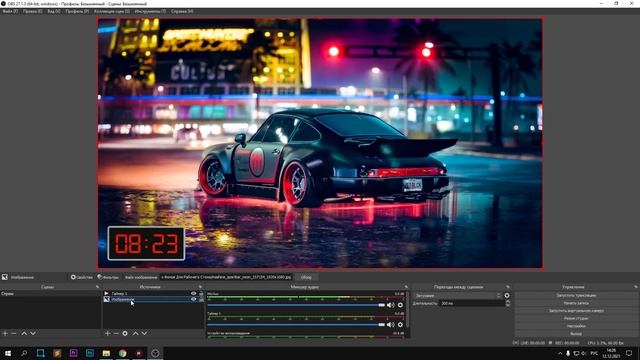Screen dimensions: 640x360
Task: Remove the selected source with minus icon
Action: pos(116,333)
